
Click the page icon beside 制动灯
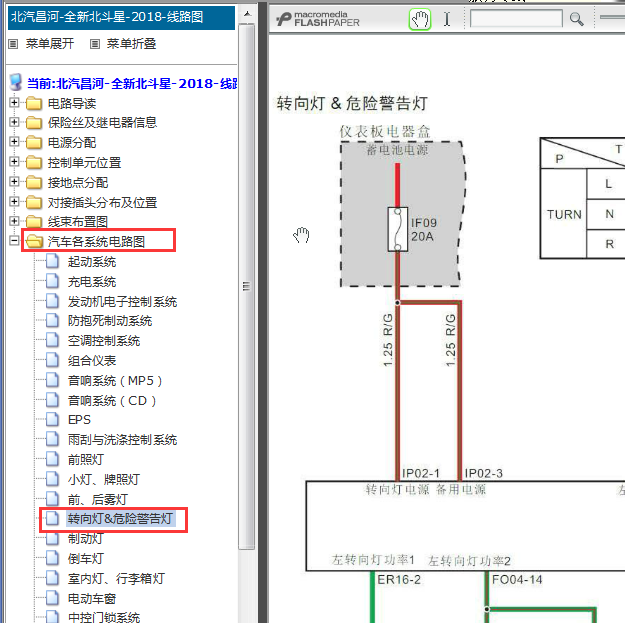tap(52, 538)
